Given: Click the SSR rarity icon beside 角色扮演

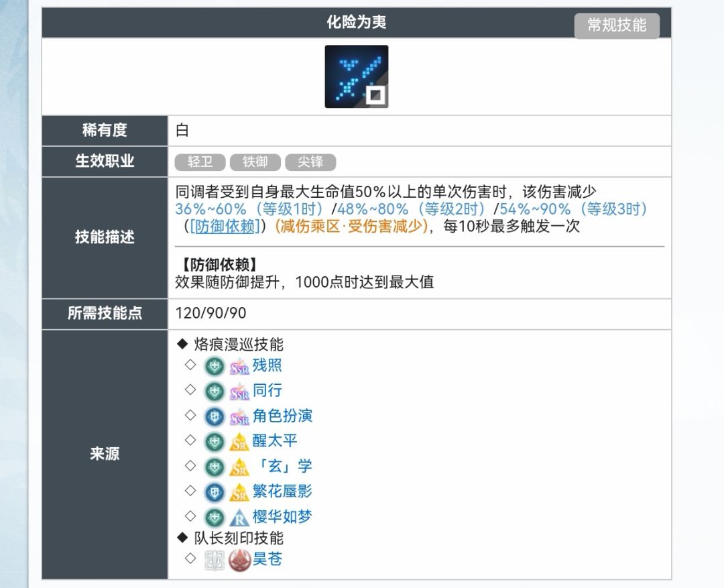Looking at the screenshot, I should [239, 417].
